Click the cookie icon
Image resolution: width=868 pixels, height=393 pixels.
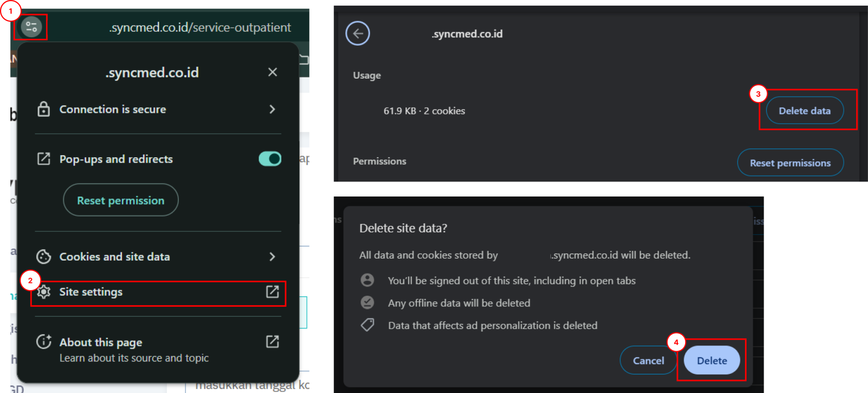[x=44, y=256]
